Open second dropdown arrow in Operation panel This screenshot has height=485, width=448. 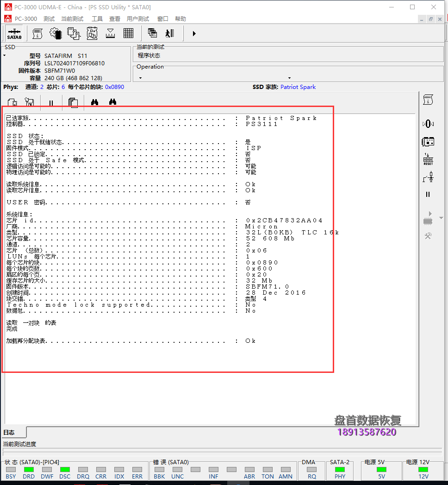pyautogui.click(x=289, y=78)
